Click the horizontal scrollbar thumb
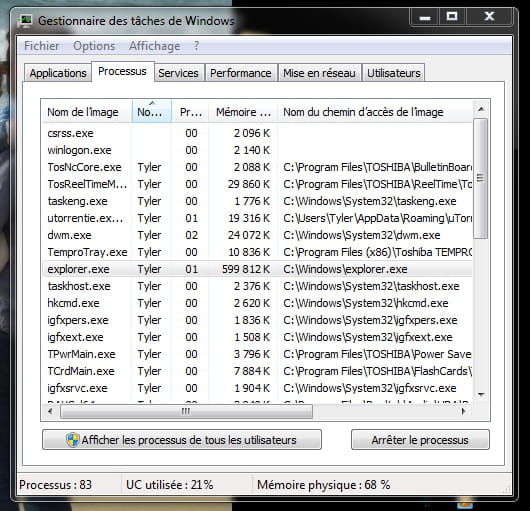530x511 pixels. 187,411
